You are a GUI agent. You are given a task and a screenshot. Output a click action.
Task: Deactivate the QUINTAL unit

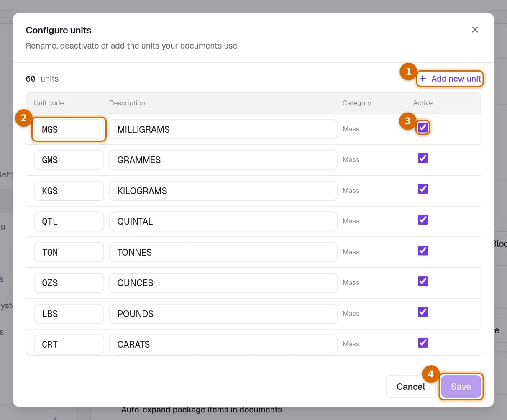coord(423,220)
